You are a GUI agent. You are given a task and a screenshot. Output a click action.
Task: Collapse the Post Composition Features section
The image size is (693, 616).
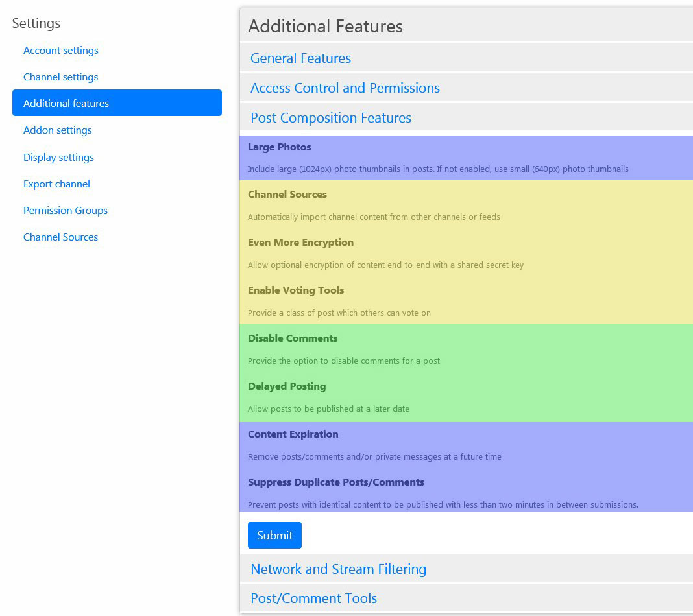(x=331, y=118)
